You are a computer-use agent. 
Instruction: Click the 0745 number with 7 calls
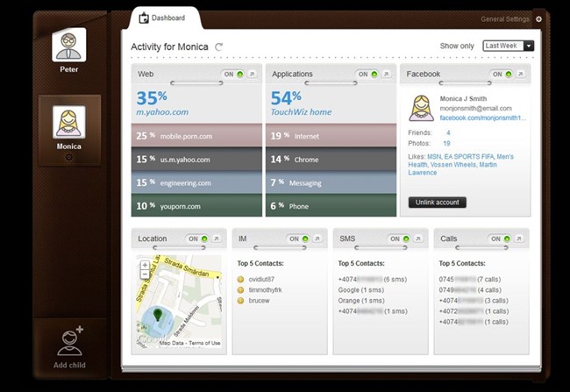tap(470, 279)
